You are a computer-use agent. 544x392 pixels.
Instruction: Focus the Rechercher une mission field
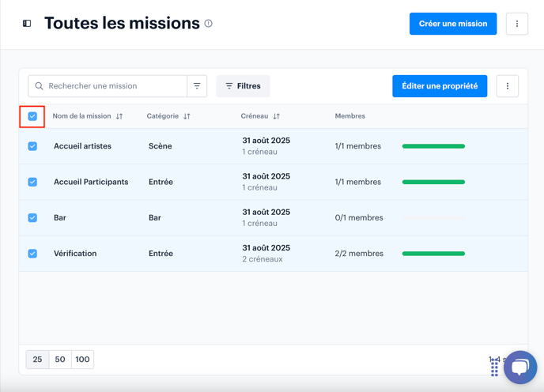pos(108,86)
